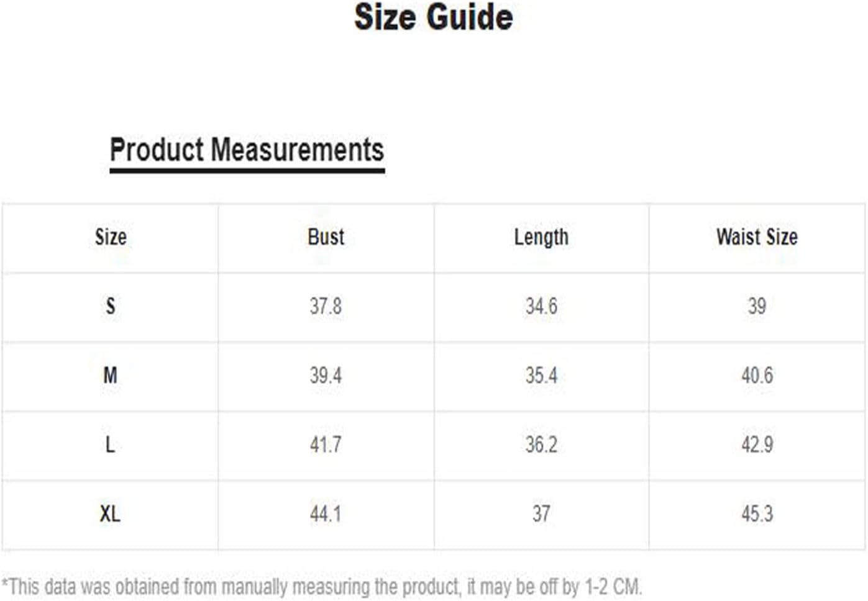Click the Size Guide title
Viewport: 868px width, 601px height.
[x=434, y=17]
